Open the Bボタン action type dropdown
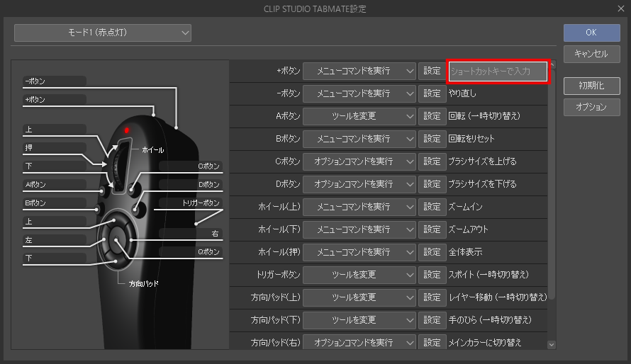 point(359,139)
